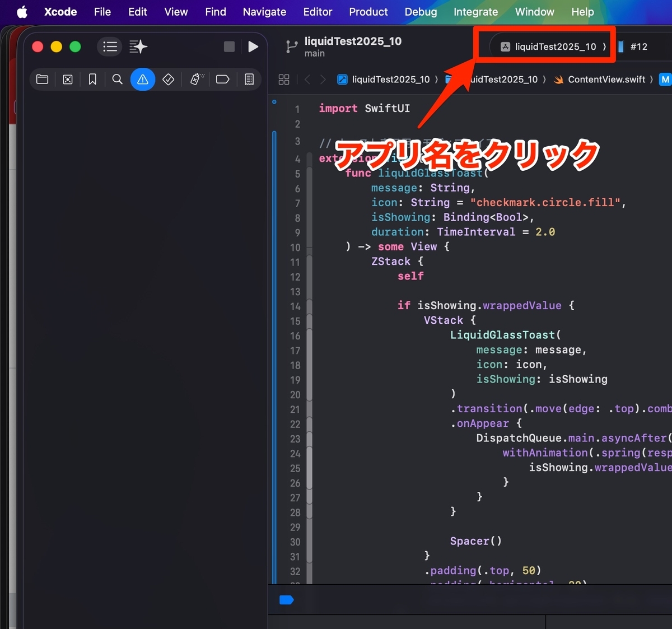This screenshot has height=629, width=672.
Task: Open the Xcode menu
Action: click(60, 12)
